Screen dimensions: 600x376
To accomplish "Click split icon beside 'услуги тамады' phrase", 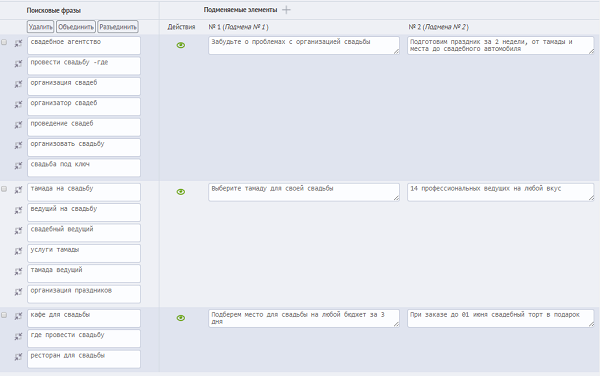I will coord(18,251).
